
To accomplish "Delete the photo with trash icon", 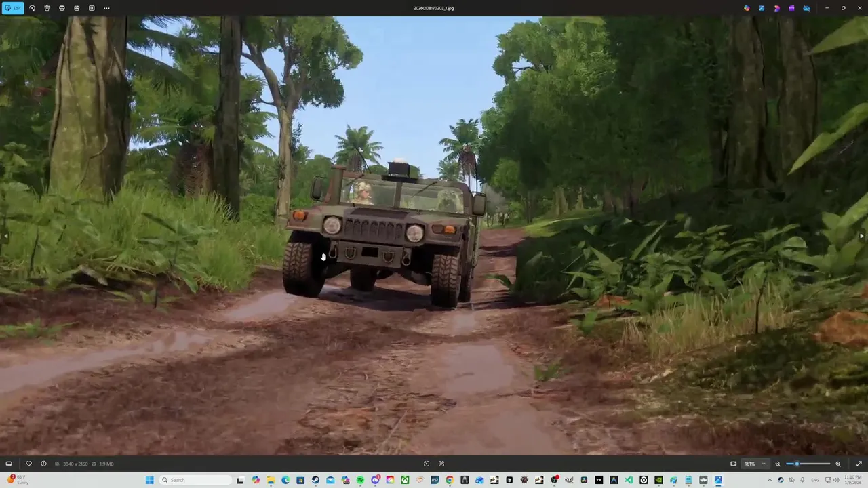I will point(47,8).
